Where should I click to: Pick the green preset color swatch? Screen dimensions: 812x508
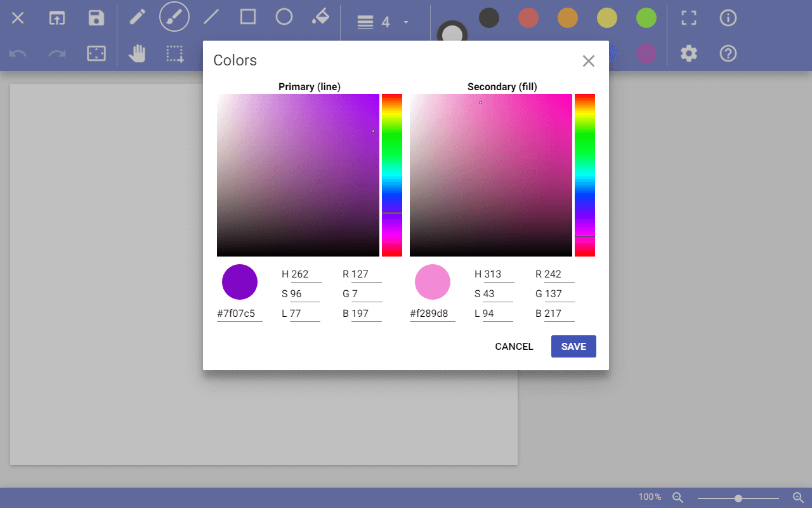(x=646, y=18)
